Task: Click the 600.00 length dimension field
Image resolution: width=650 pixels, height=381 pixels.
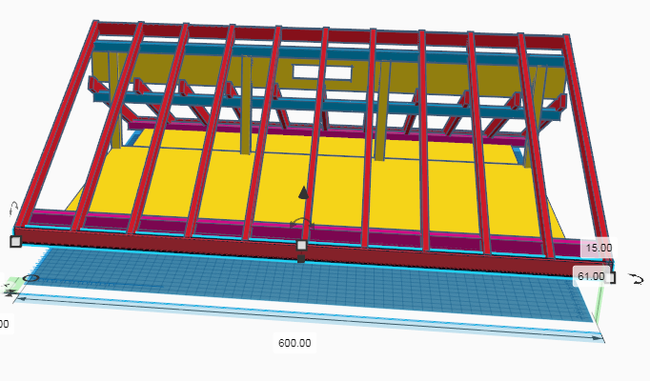Action: pos(294,343)
